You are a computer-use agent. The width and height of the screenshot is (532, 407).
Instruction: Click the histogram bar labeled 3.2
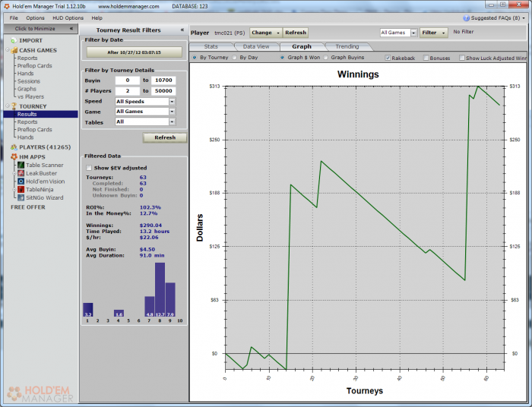88,310
